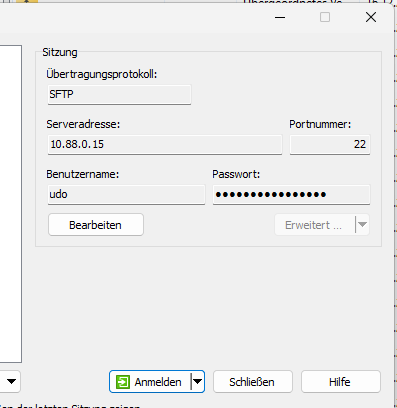Click the Schließen button

tap(253, 382)
